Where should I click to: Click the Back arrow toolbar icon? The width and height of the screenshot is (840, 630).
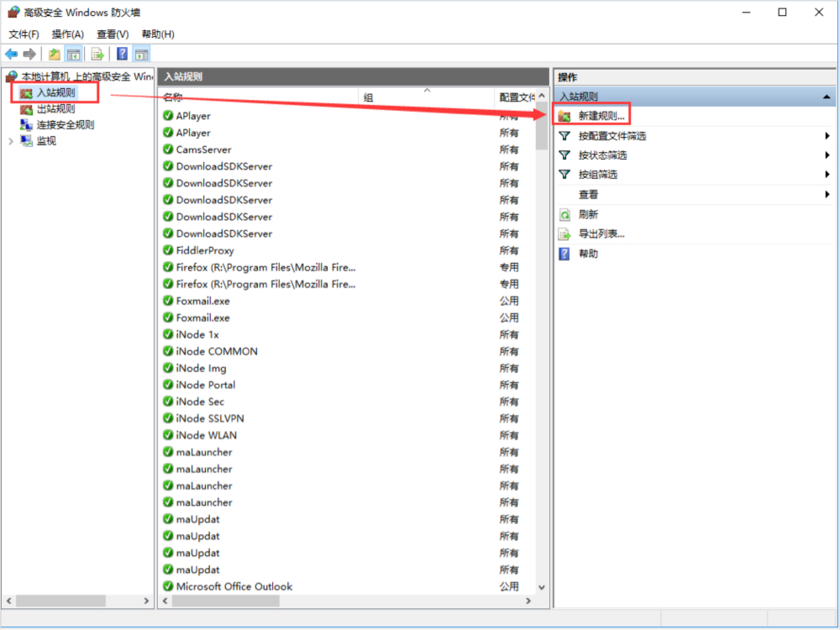pos(11,54)
